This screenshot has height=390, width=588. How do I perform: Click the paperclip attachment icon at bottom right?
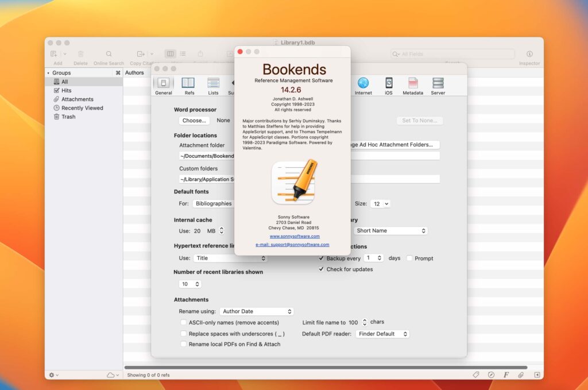tap(521, 374)
